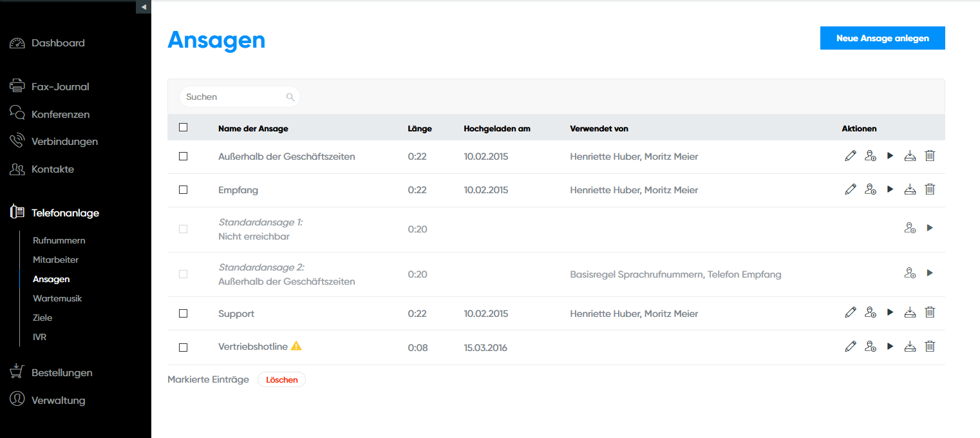Screen dimensions: 980x438
Task: Tick the checkbox for Empfang row
Action: 184,190
